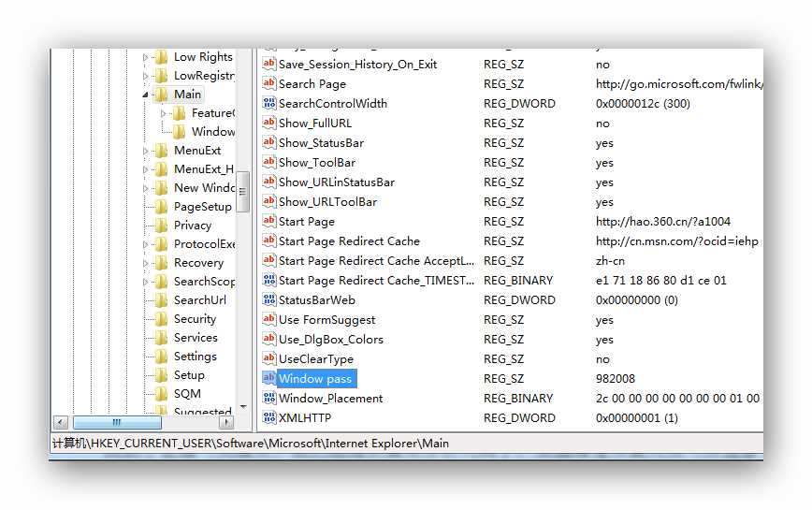Click the Use FormSuggest string icon
Image resolution: width=812 pixels, height=510 pixels.
(268, 319)
